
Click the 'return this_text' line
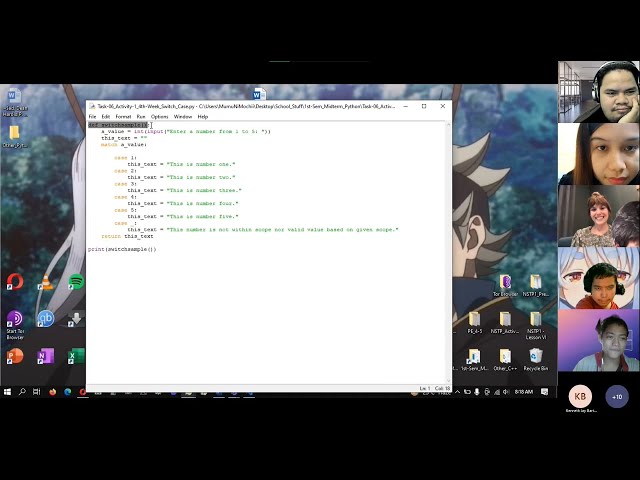click(x=127, y=236)
